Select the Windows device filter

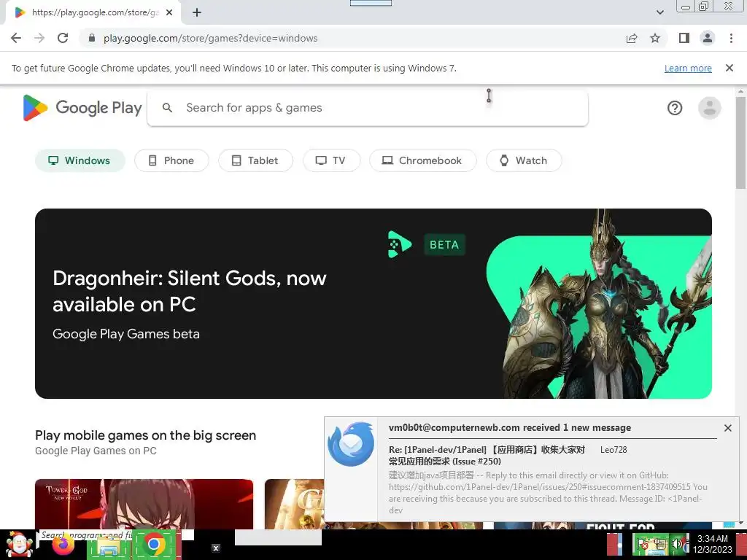pos(80,160)
